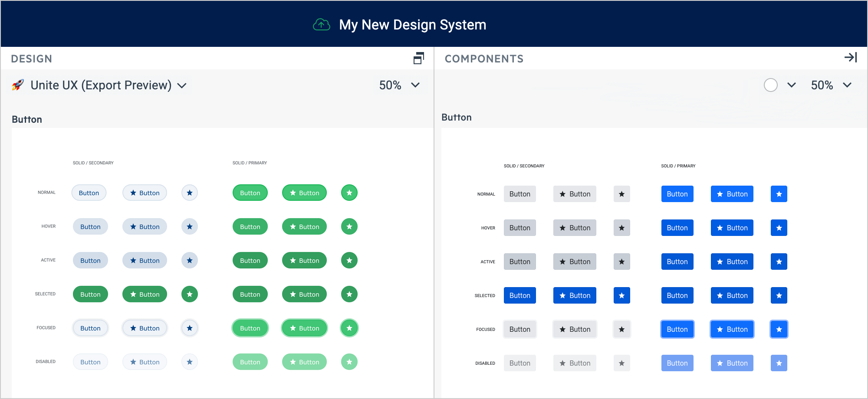Click the Design disabled secondary star icon button
This screenshot has width=868, height=399.
(190, 362)
